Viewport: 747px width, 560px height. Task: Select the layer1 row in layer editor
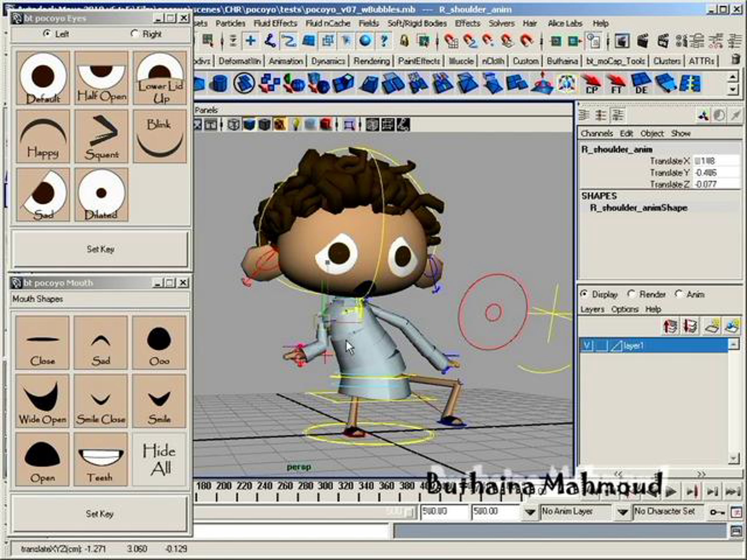click(x=653, y=345)
